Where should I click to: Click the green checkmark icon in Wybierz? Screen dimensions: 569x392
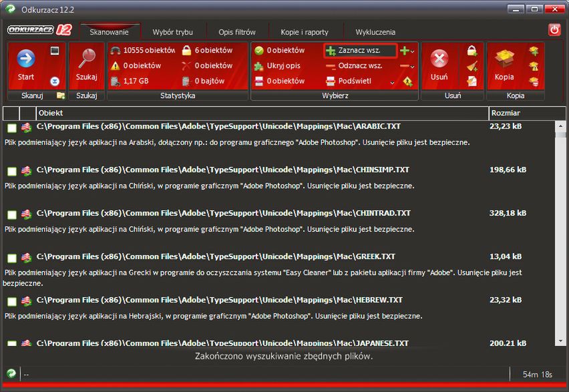[x=258, y=51]
